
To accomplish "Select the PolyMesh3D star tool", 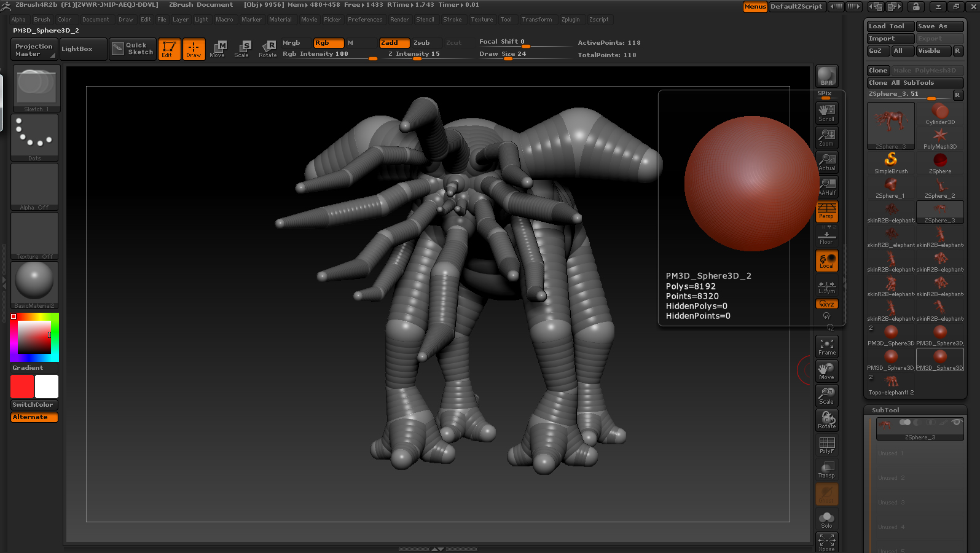I will pos(940,139).
